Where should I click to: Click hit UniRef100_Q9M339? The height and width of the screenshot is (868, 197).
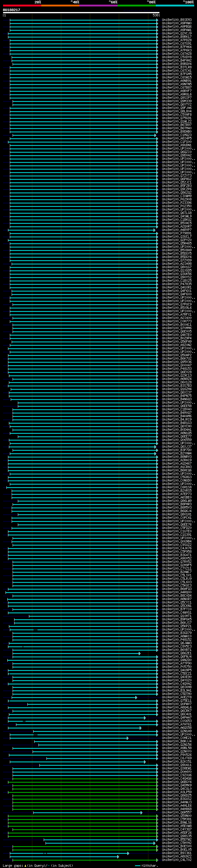point(177,101)
